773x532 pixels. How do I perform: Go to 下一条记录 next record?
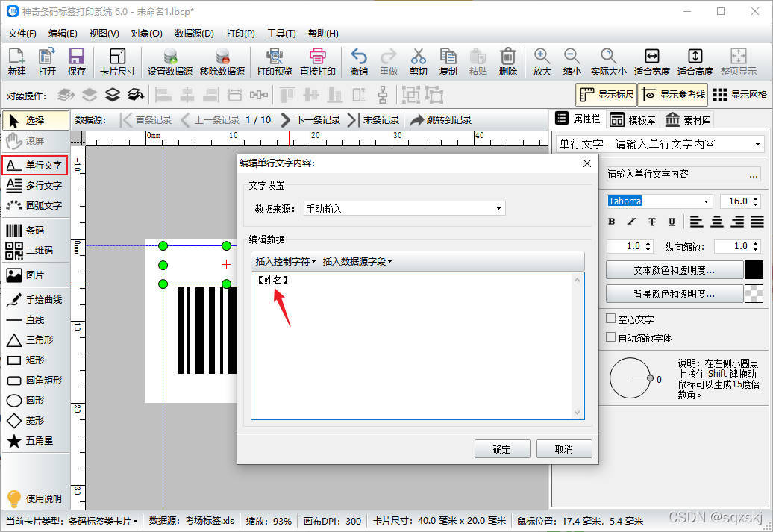pos(310,120)
